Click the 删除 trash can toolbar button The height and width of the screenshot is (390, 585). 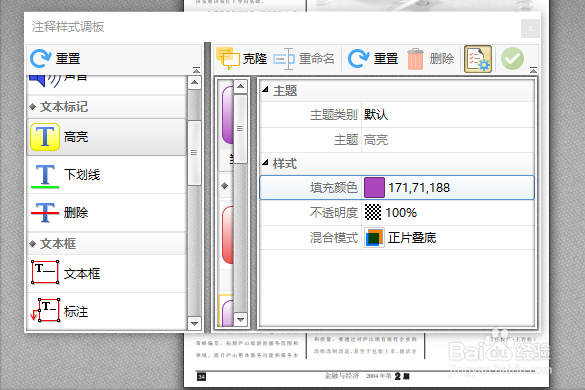click(x=430, y=59)
